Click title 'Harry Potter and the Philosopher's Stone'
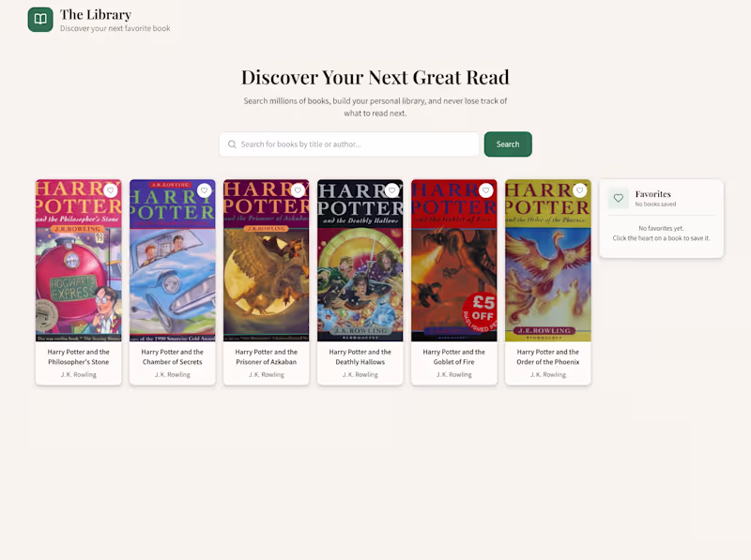This screenshot has width=751, height=560. pyautogui.click(x=79, y=356)
